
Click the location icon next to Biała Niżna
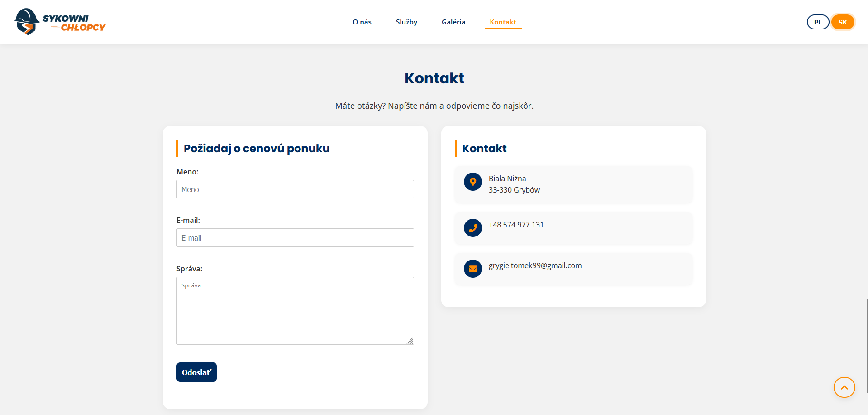coord(472,182)
